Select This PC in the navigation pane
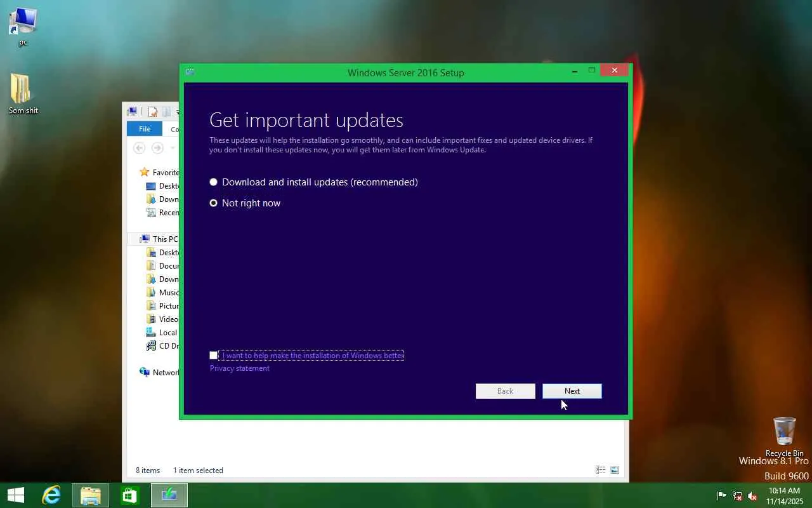The height and width of the screenshot is (508, 812). coord(159,239)
